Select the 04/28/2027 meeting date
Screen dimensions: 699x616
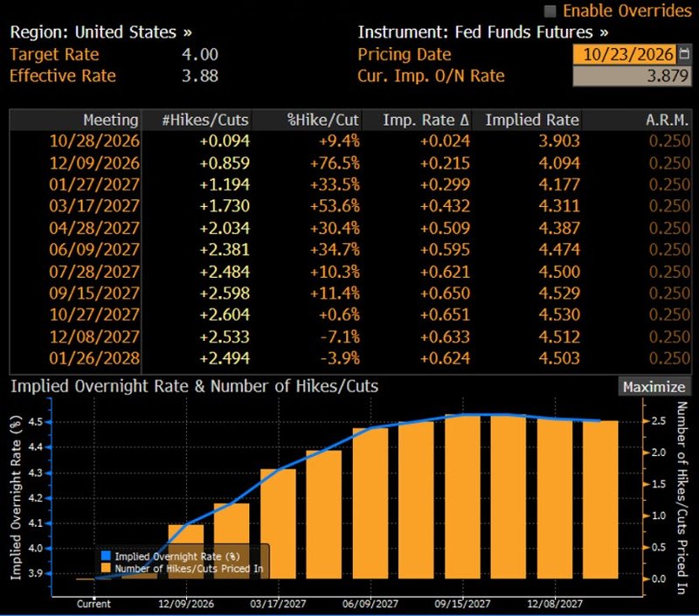click(94, 228)
